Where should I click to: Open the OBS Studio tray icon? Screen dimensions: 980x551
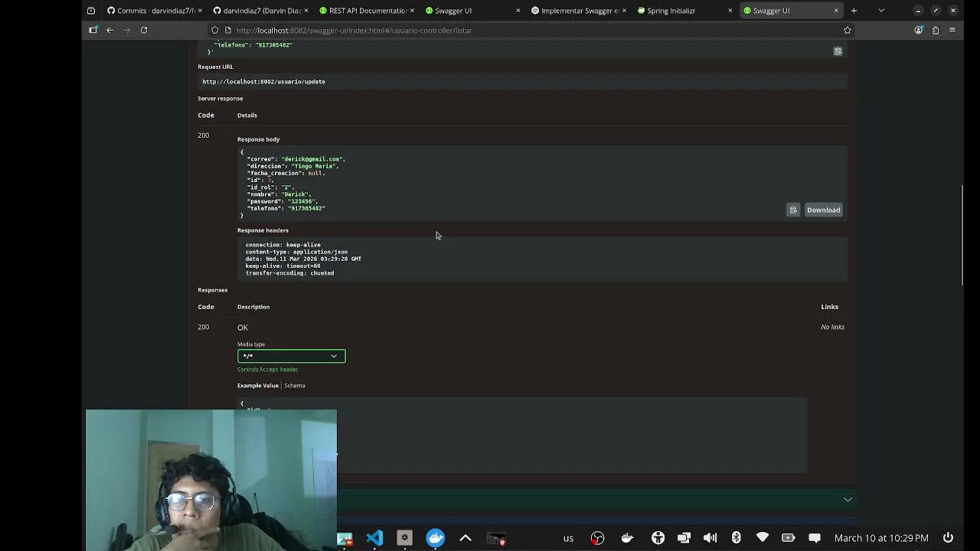click(597, 538)
